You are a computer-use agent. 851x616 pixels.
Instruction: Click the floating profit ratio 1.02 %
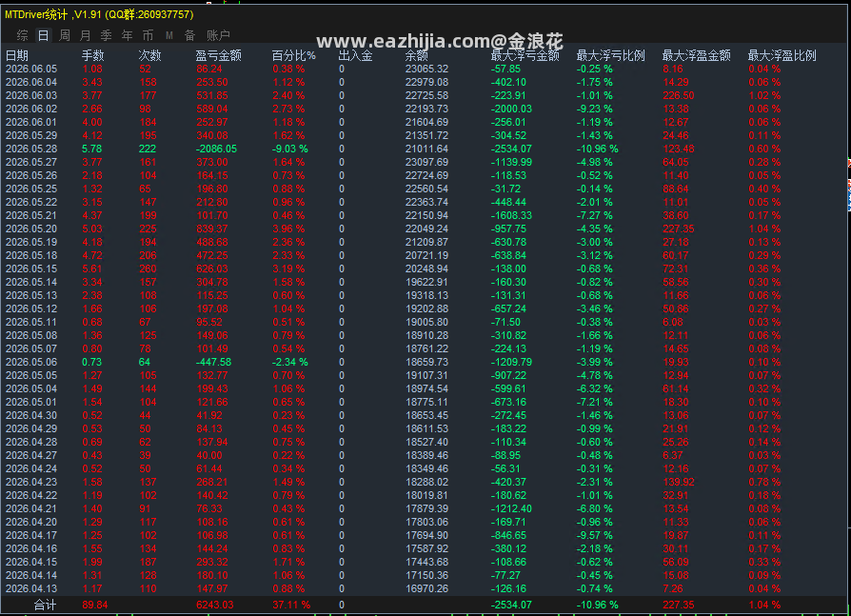click(764, 95)
